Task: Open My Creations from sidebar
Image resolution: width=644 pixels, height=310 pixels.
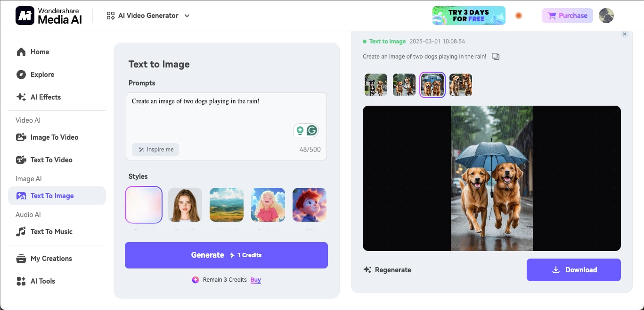Action: point(51,259)
